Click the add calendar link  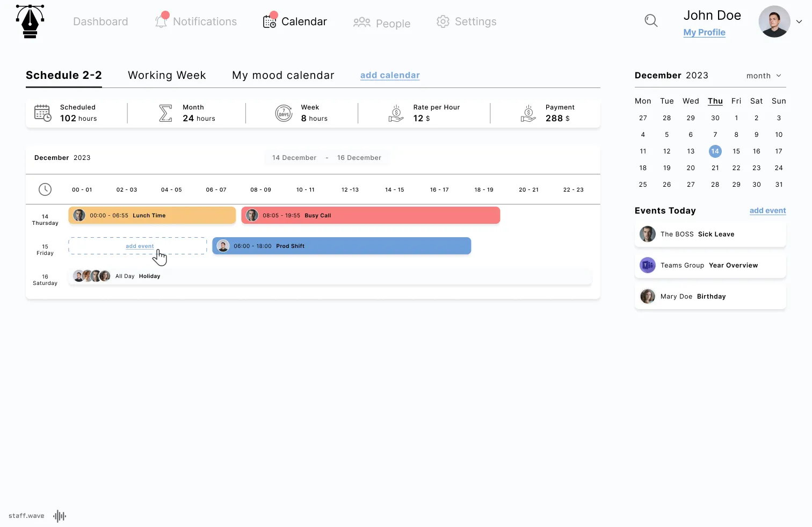390,75
